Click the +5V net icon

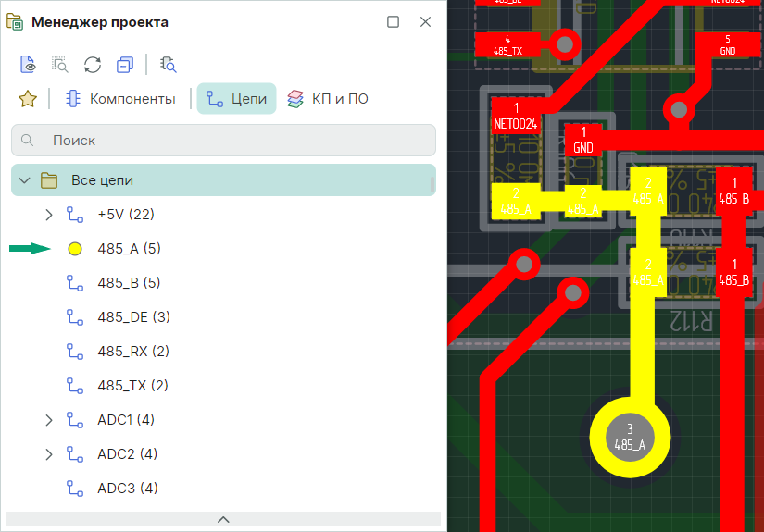[x=75, y=215]
